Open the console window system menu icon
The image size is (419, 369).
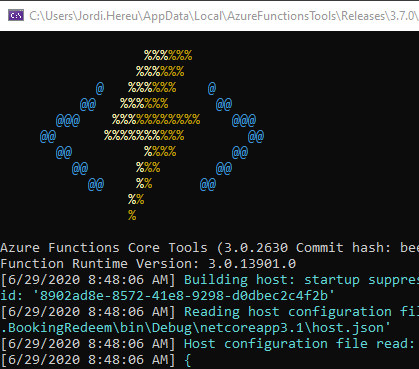(x=16, y=16)
